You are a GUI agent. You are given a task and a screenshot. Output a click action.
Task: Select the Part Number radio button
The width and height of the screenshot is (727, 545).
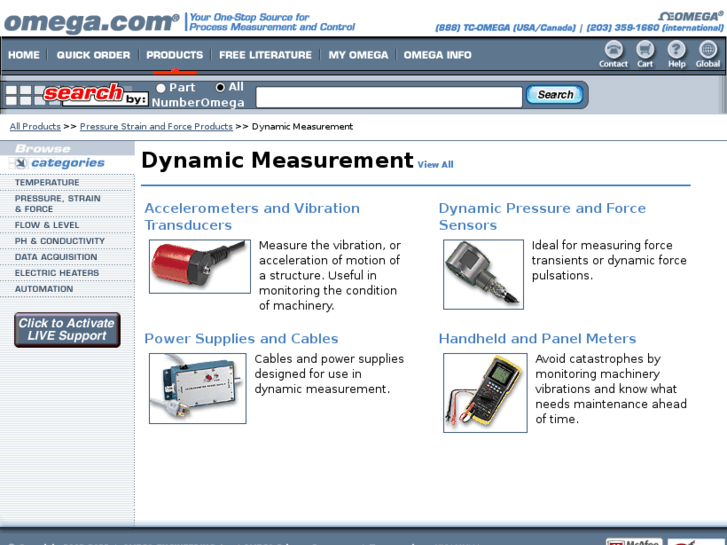click(x=161, y=88)
